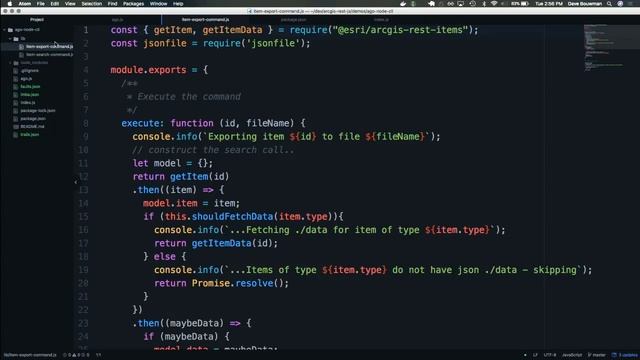The width and height of the screenshot is (640, 360).
Task: Switch to the ago.js editor tab
Action: (117, 20)
